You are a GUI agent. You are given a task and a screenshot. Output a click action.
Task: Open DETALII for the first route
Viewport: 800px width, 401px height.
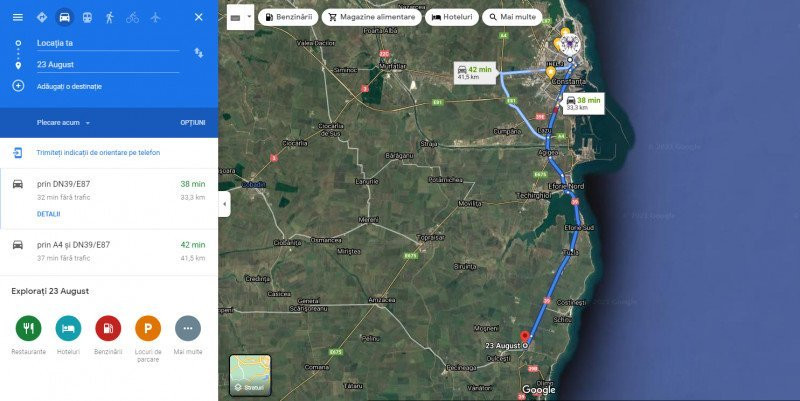click(48, 214)
